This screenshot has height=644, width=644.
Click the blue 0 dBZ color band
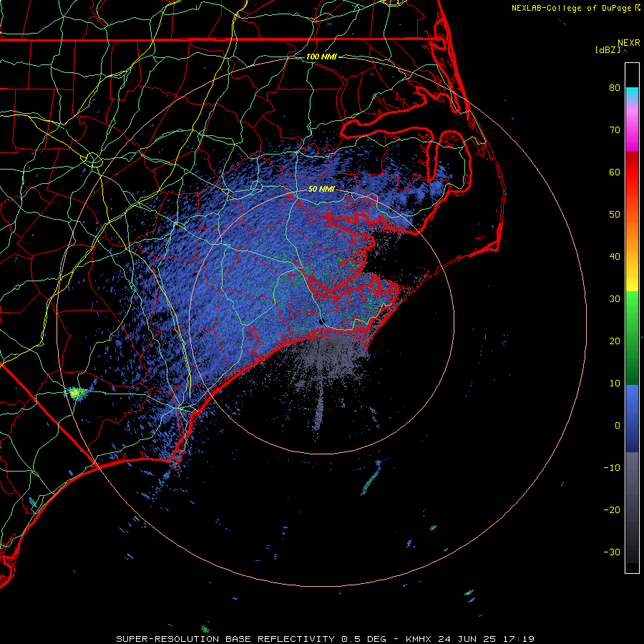(x=632, y=426)
